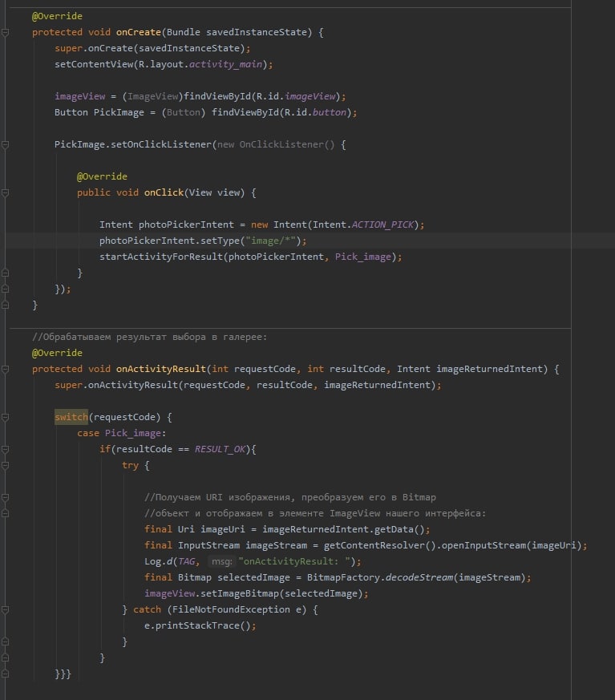Click the highlighted switch keyword
Viewport: 615px width, 700px height.
coord(71,417)
